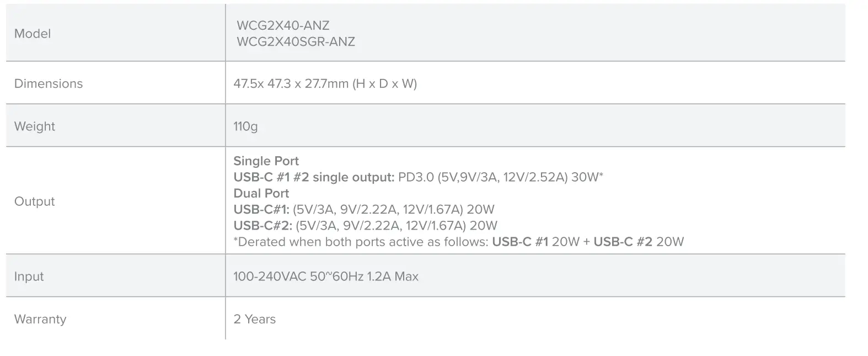Select the 2 Years warranty value
This screenshot has width=868, height=356.
coord(255,319)
